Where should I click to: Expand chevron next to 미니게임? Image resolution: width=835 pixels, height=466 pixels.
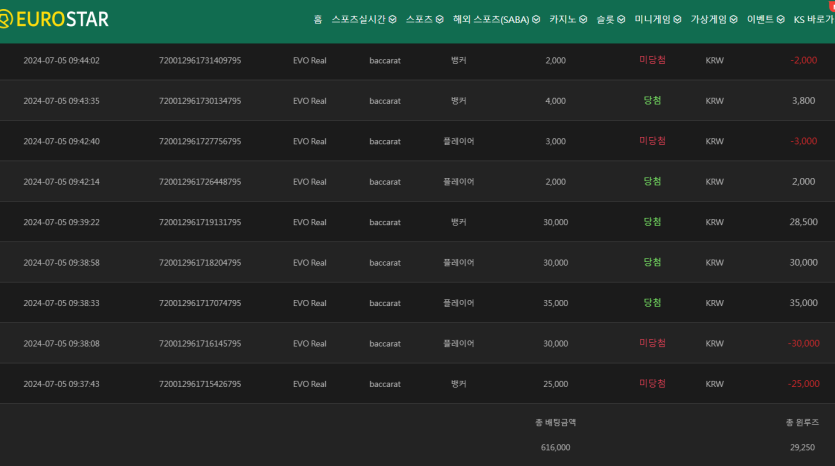click(x=677, y=20)
